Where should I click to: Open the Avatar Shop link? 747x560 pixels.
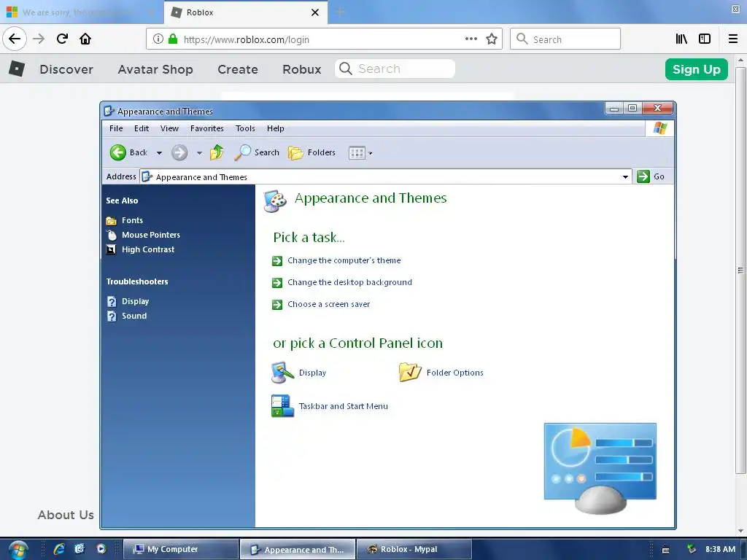(155, 69)
